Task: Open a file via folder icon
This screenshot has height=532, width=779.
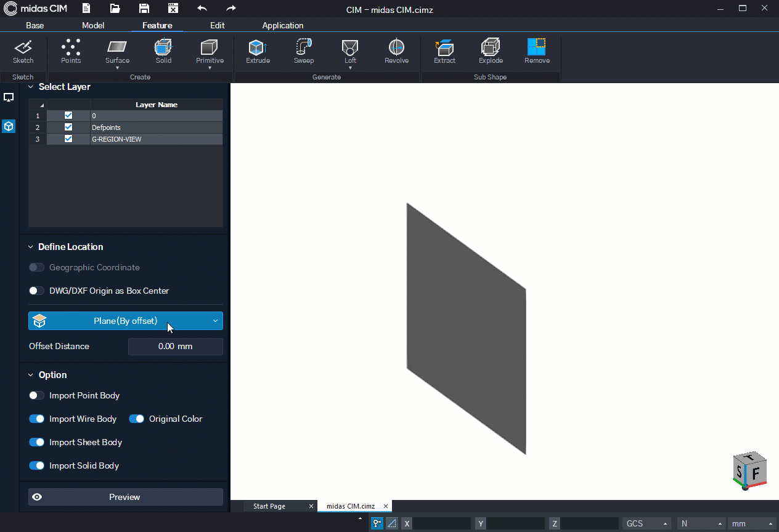Action: (115, 9)
